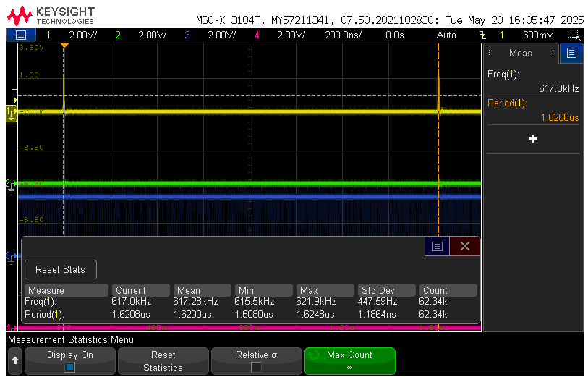Click the Mean column header
This screenshot has width=588, height=377.
[x=202, y=290]
